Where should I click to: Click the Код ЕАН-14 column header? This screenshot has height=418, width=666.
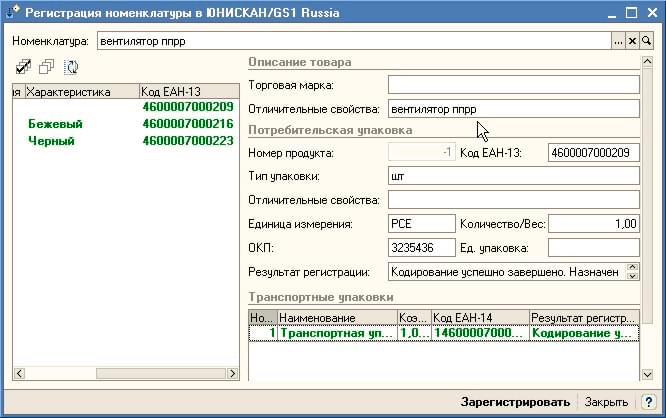[x=480, y=318]
